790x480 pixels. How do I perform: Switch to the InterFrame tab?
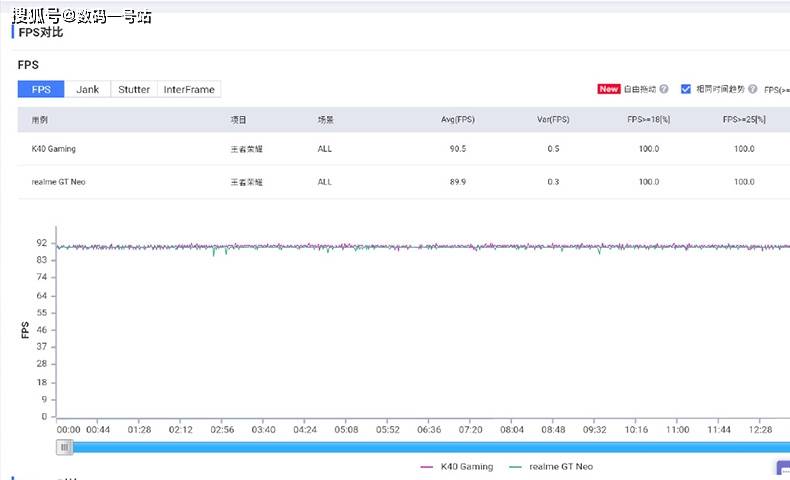[189, 89]
